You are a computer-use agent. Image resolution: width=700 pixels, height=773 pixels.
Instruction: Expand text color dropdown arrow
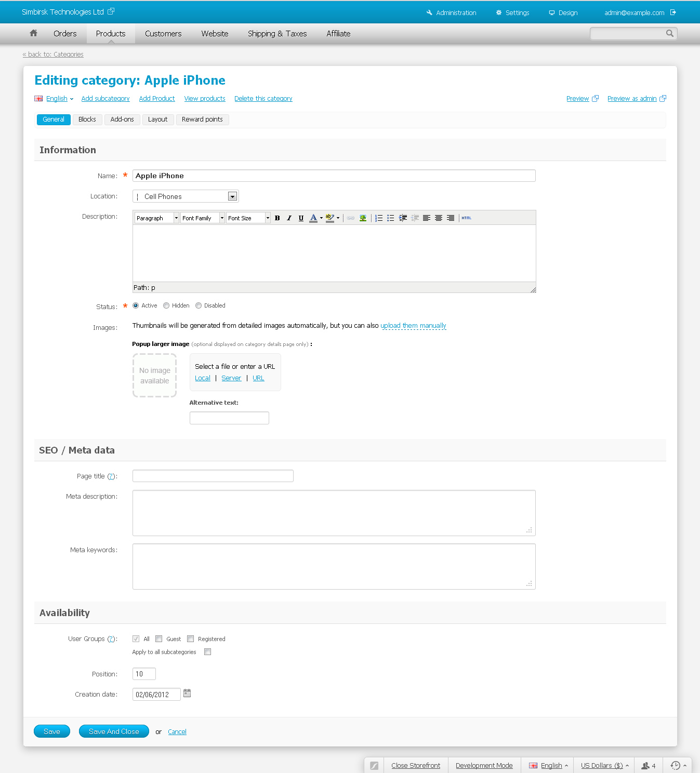(321, 218)
